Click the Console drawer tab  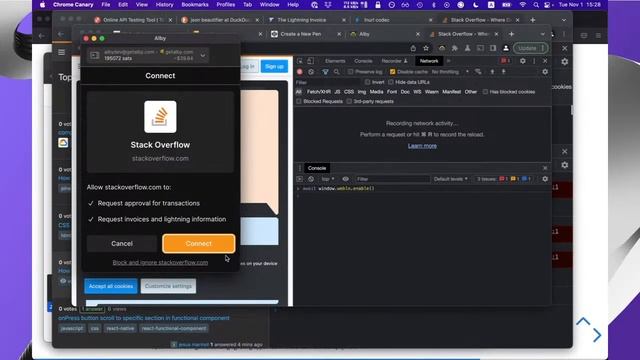[x=317, y=168]
